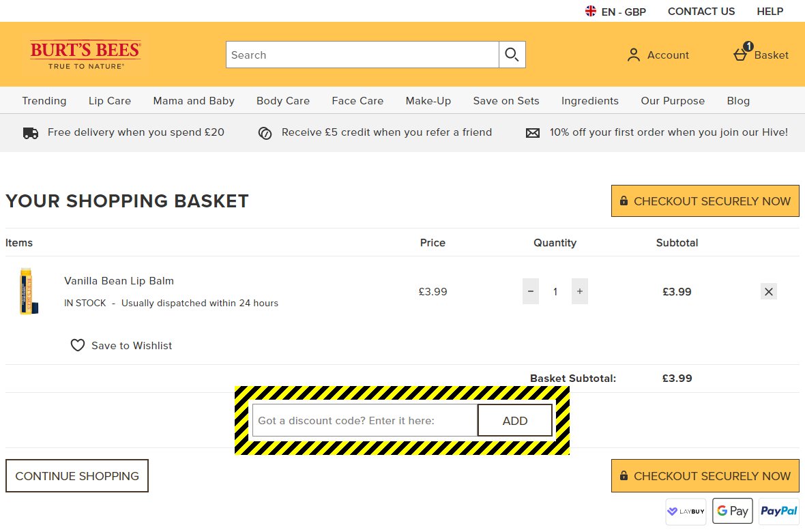Open the Our Purpose menu
This screenshot has width=805, height=532.
(673, 101)
